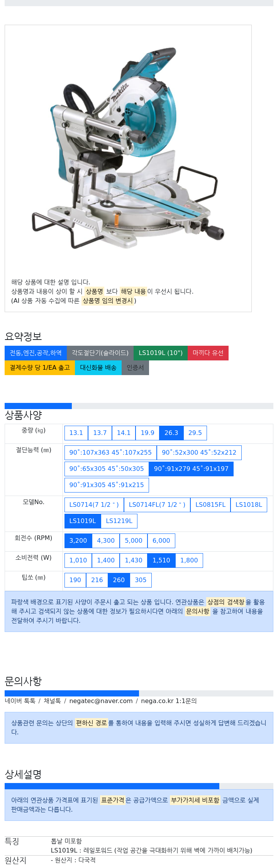Select cutting capacity 90°:107x363 45°:107x255
The image size is (278, 868).
pos(110,453)
